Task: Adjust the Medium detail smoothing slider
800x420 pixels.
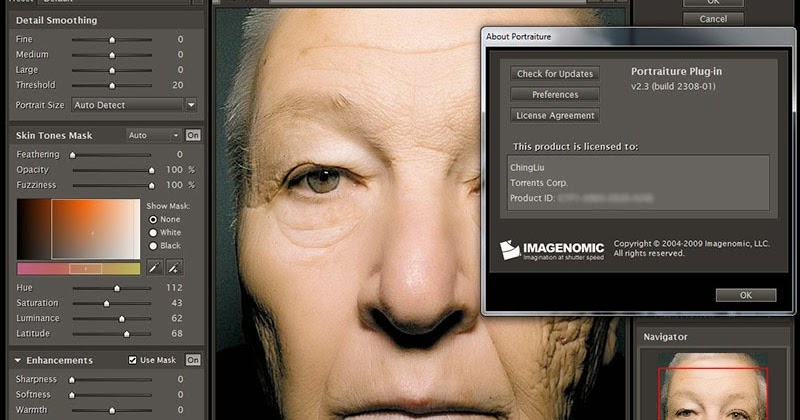Action: [112, 55]
